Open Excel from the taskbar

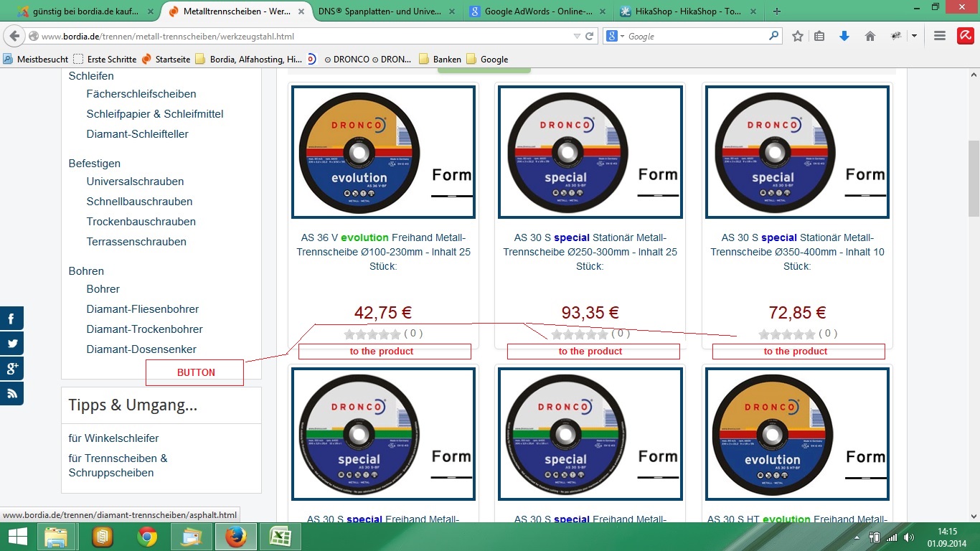click(279, 537)
